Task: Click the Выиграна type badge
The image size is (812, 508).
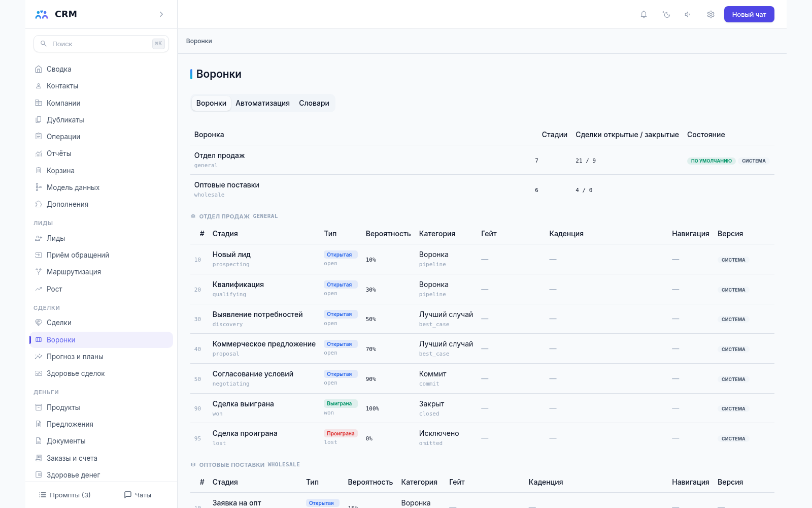Action: point(340,404)
